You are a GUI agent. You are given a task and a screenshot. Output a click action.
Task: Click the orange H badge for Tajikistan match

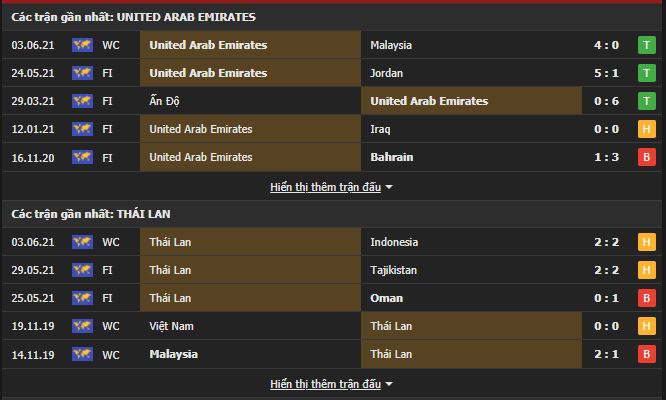click(x=647, y=270)
